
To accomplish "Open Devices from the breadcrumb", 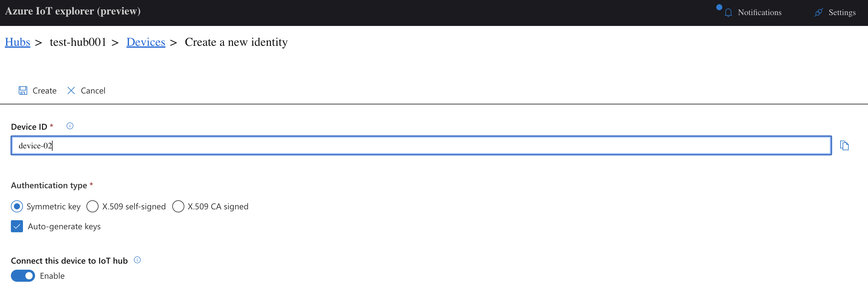I will [x=146, y=42].
